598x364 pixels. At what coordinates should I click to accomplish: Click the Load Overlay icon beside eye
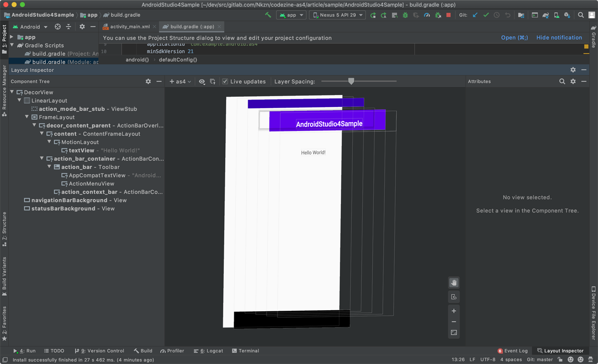[x=213, y=82]
